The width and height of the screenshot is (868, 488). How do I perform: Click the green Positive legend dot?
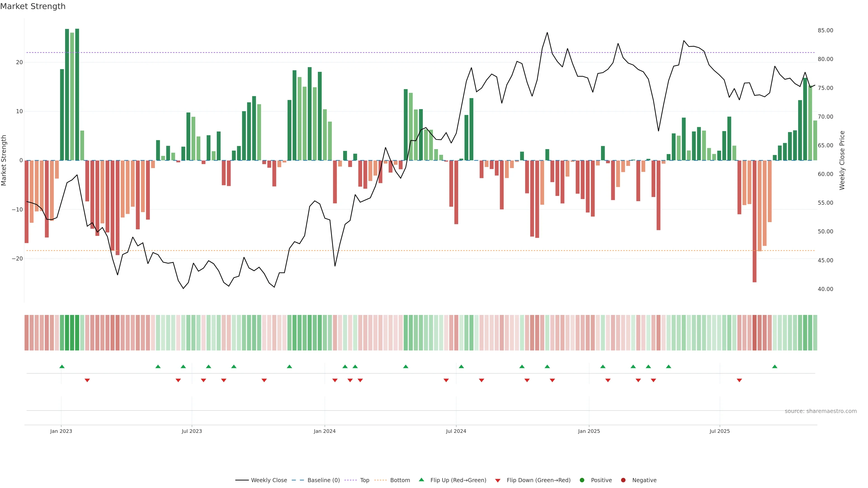(582, 480)
